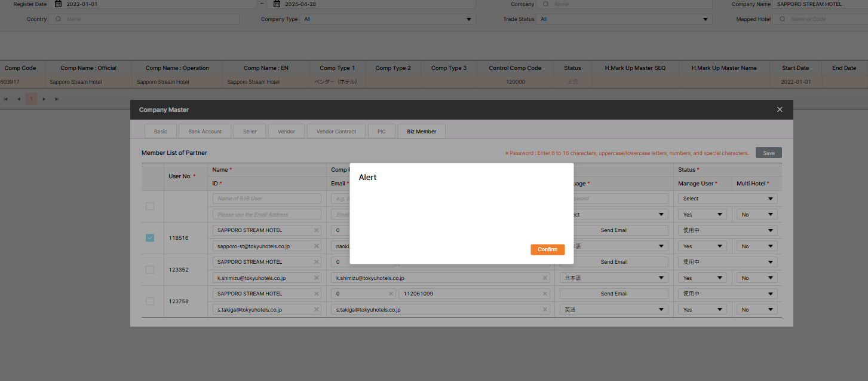Image resolution: width=868 pixels, height=381 pixels.
Task: Go to the first page using pagination icon
Action: pyautogui.click(x=6, y=99)
